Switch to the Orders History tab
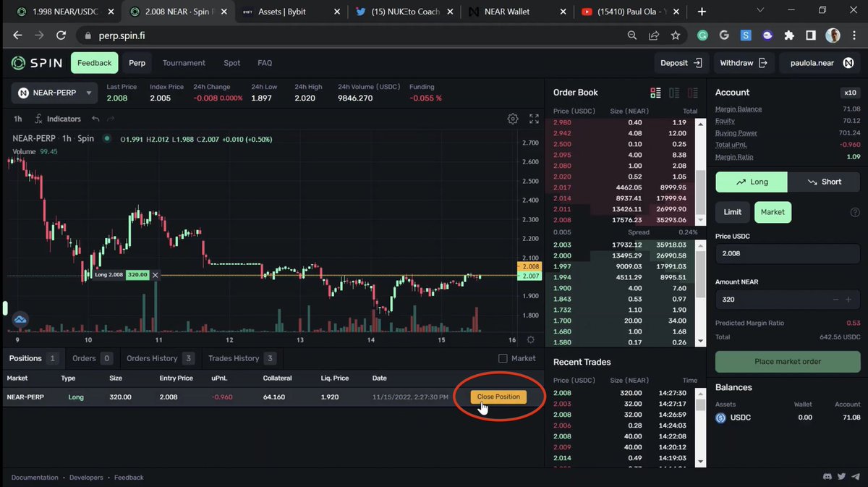The image size is (868, 487). pyautogui.click(x=160, y=358)
